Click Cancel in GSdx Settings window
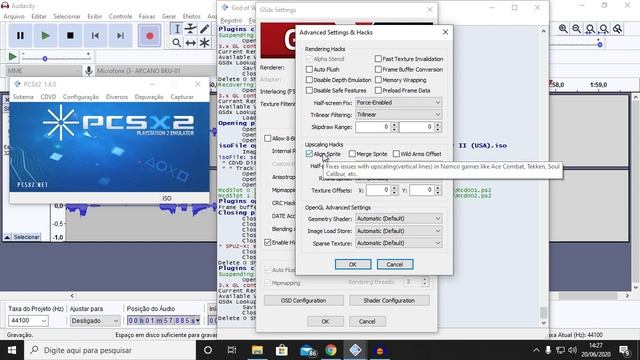The image size is (640, 360). 367,322
